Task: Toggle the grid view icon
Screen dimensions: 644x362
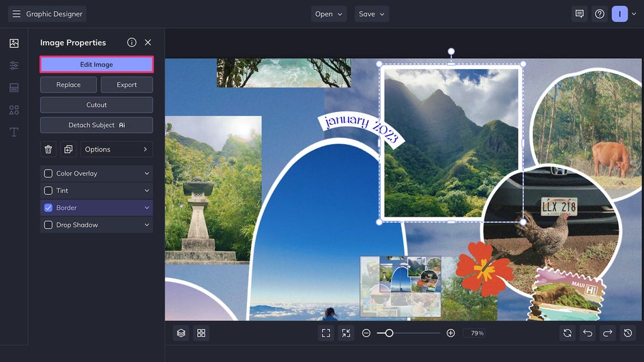Action: 201,333
